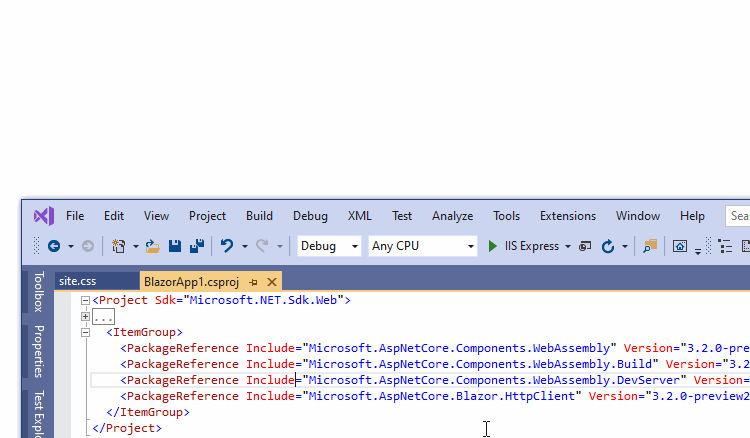Click "Microsoft.AspNetCore.Components.WebAssembly.Build" text
Viewport: 750px width, 438px height.
pyautogui.click(x=480, y=364)
